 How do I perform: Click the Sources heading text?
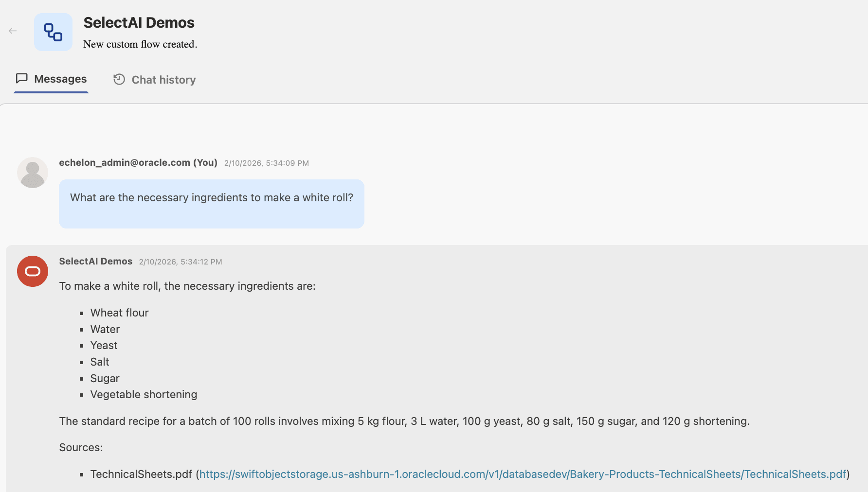[81, 448]
